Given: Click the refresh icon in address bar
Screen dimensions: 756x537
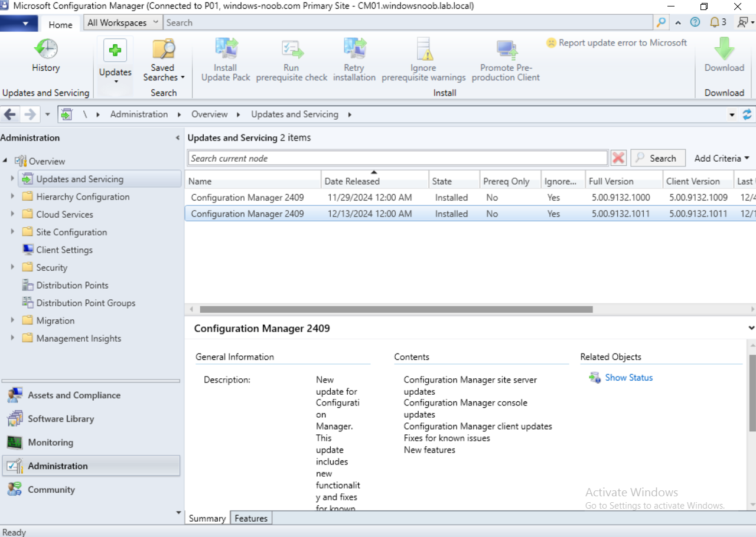Looking at the screenshot, I should pyautogui.click(x=748, y=114).
